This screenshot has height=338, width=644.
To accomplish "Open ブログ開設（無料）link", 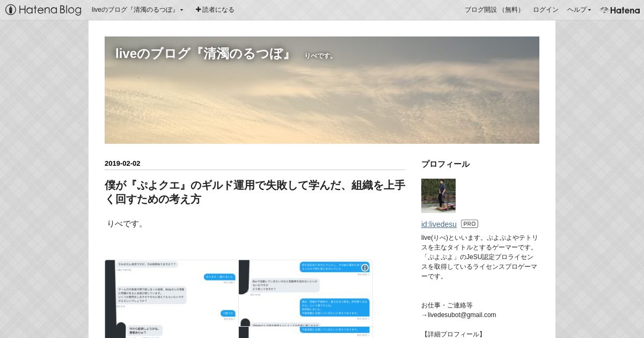I will [x=494, y=10].
